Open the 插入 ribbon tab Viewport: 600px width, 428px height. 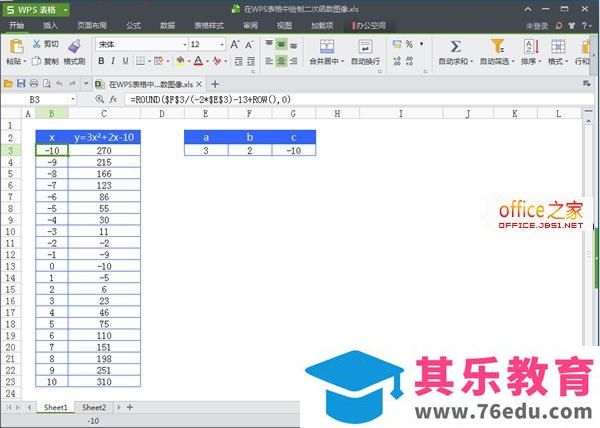(x=50, y=26)
